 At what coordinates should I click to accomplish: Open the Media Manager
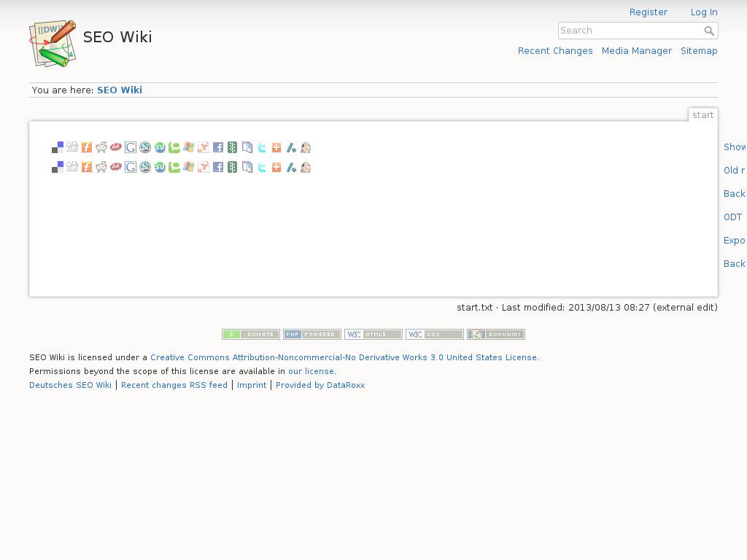636,51
